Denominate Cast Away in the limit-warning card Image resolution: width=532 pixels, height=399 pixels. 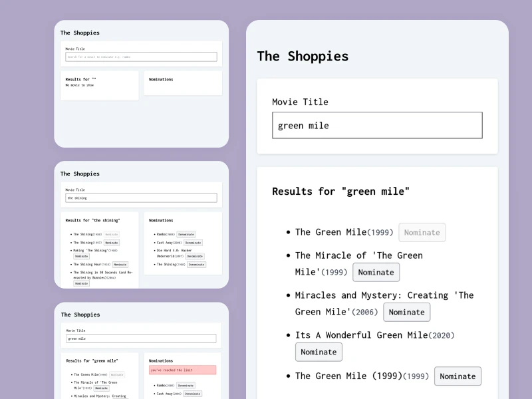(193, 394)
